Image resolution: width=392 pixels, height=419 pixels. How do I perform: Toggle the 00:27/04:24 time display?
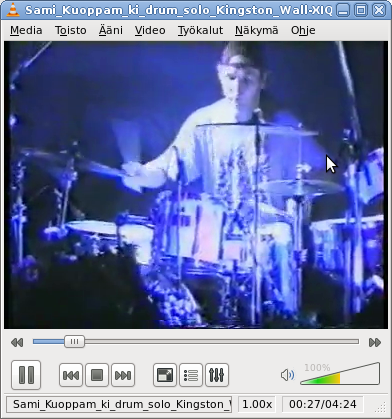[322, 404]
